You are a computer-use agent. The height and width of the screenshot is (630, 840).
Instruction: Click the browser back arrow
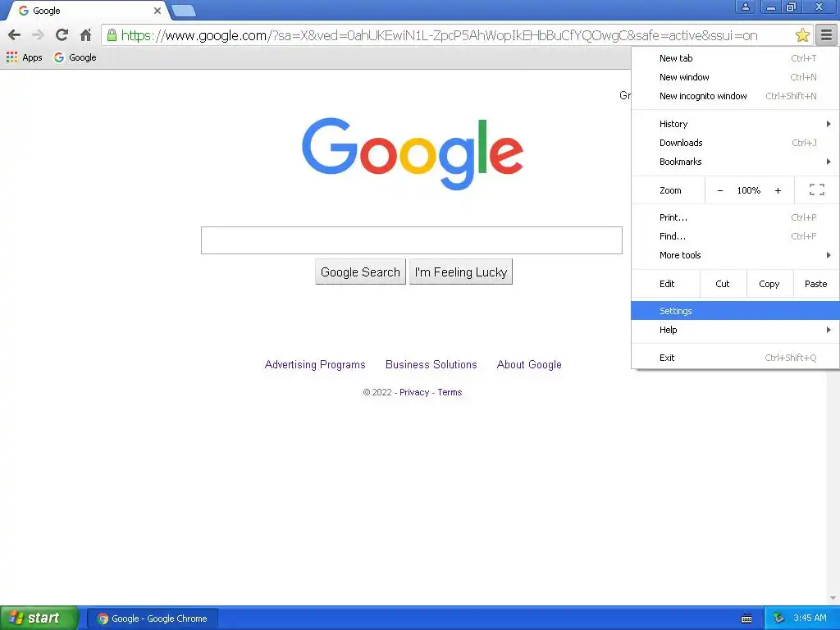tap(15, 35)
